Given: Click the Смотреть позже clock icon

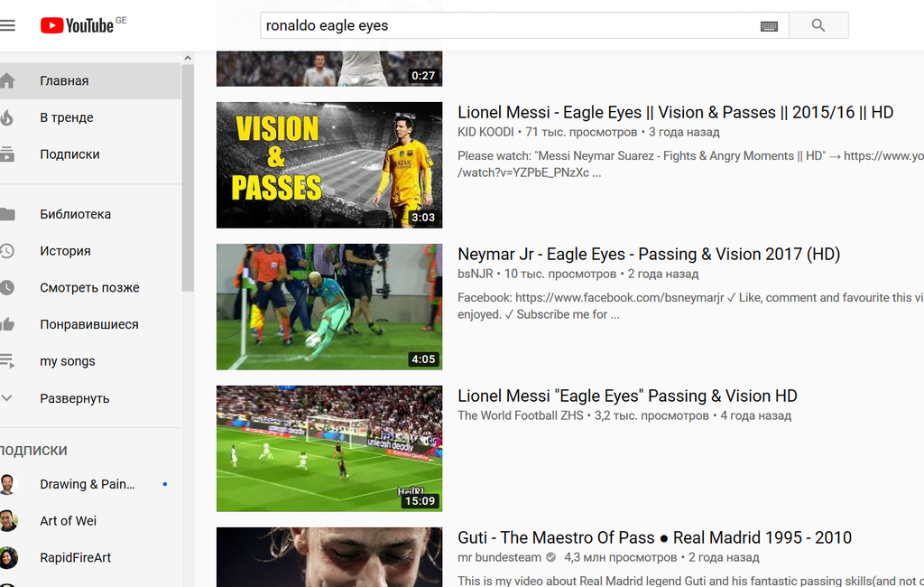Looking at the screenshot, I should click(7, 287).
